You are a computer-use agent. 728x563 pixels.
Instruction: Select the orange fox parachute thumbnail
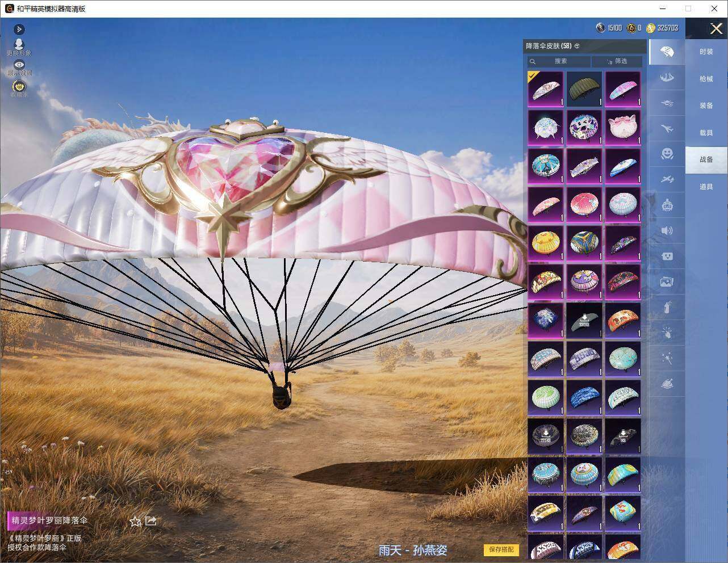tap(623, 321)
